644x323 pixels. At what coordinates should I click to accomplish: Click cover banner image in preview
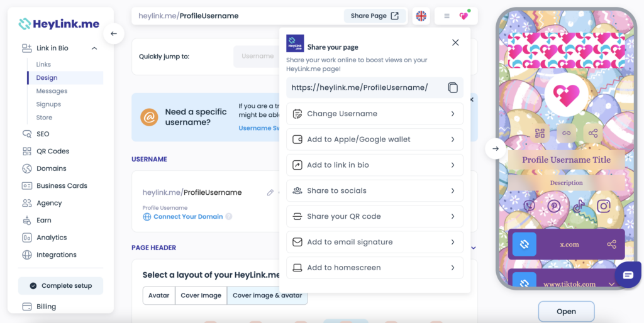567,50
